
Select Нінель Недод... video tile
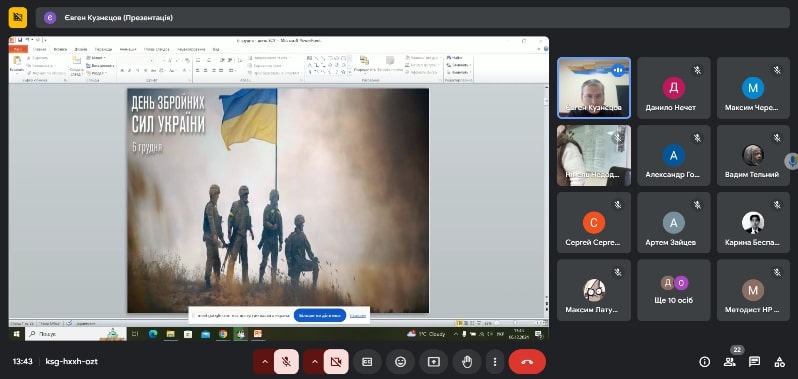click(594, 155)
